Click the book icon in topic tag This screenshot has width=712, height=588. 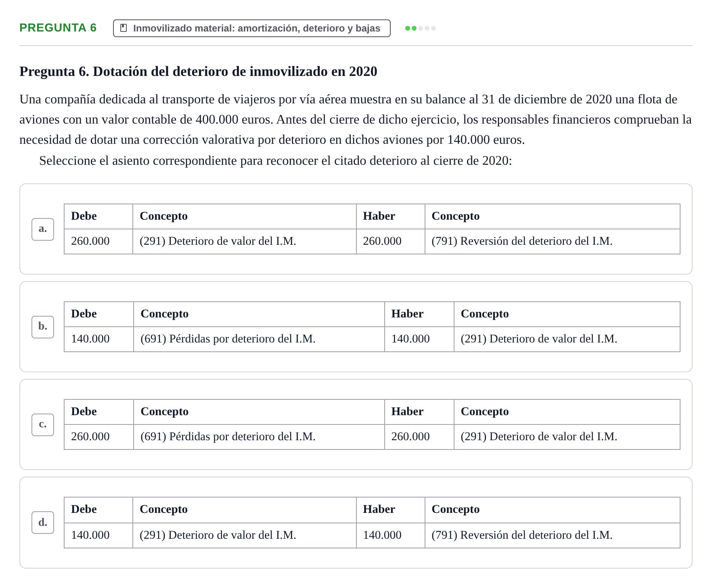(124, 28)
